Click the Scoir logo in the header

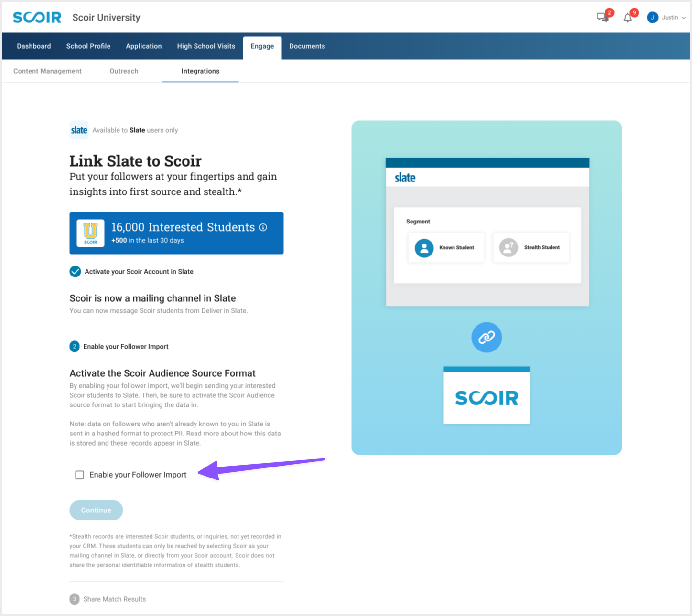[37, 18]
